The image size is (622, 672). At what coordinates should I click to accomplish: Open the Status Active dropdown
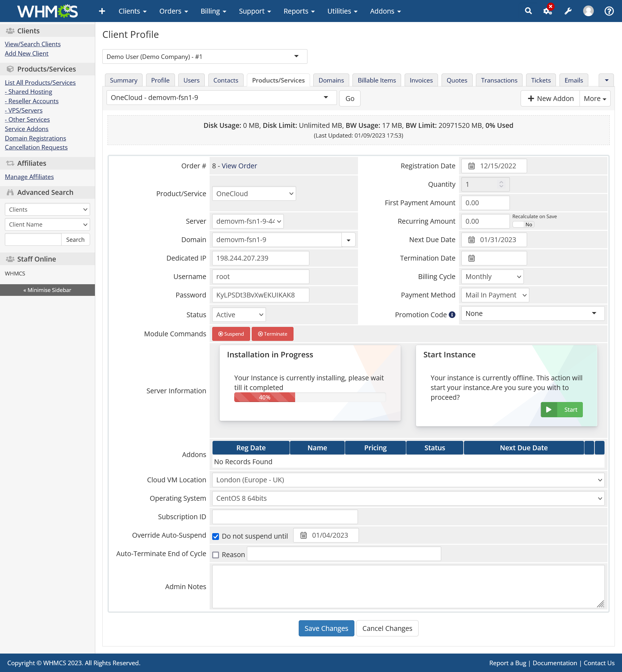coord(239,315)
